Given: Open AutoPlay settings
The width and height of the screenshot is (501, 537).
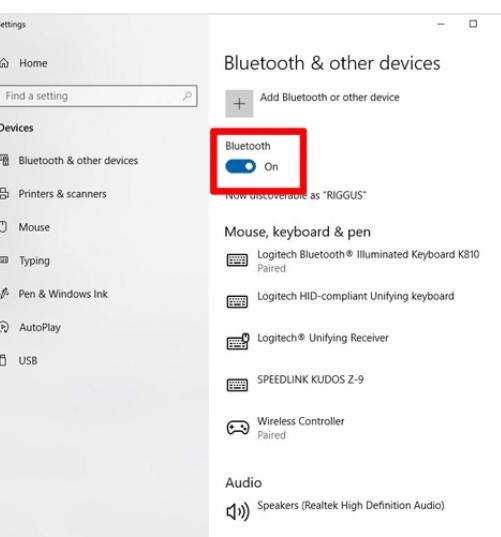Looking at the screenshot, I should point(40,327).
